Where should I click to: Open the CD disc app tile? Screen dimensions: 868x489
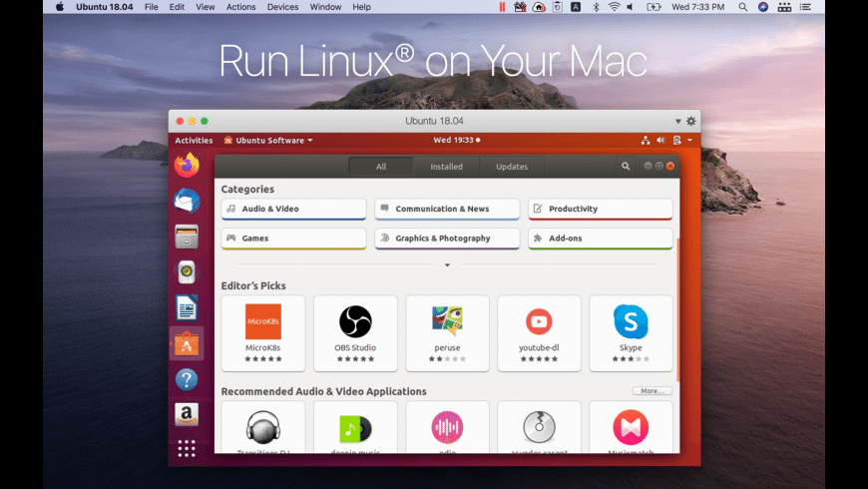point(539,427)
